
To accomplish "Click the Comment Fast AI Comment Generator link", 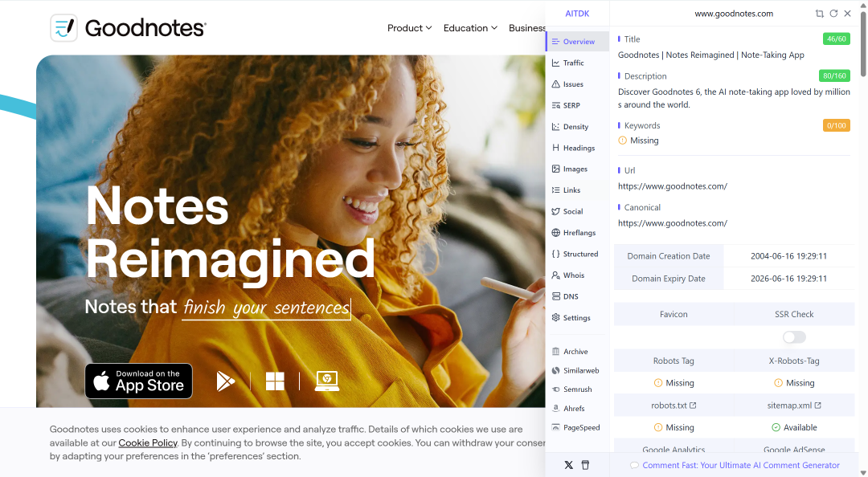I will (x=741, y=465).
